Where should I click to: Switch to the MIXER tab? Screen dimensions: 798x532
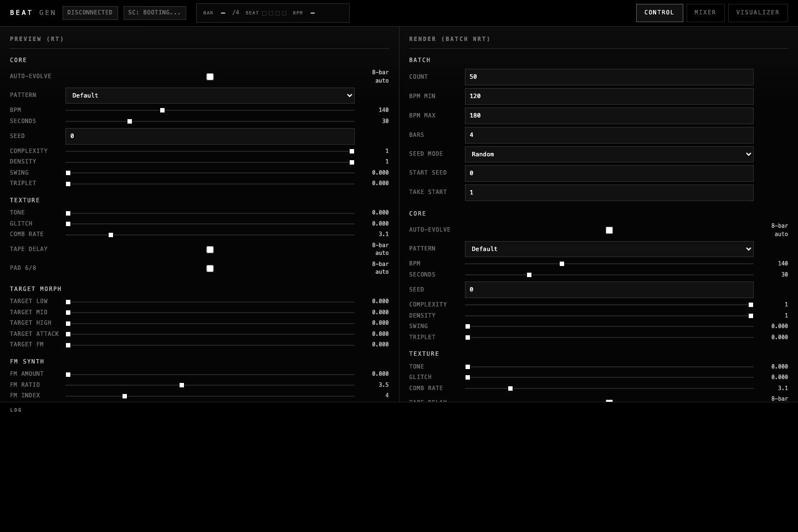click(705, 13)
